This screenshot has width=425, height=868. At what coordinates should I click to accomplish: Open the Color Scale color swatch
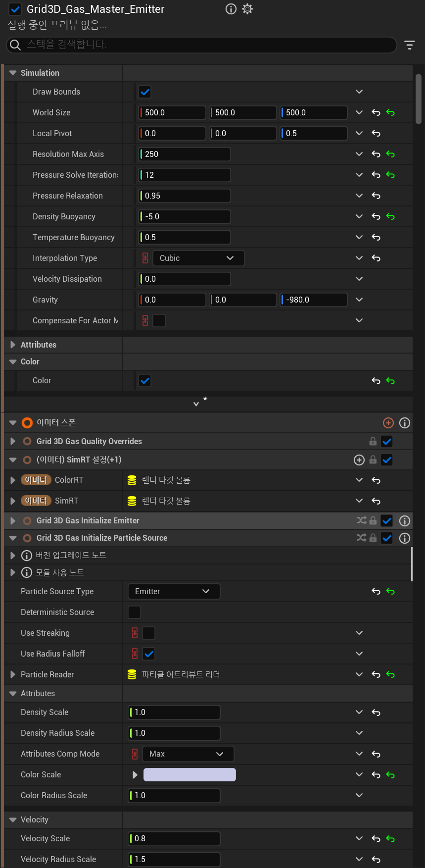click(189, 774)
